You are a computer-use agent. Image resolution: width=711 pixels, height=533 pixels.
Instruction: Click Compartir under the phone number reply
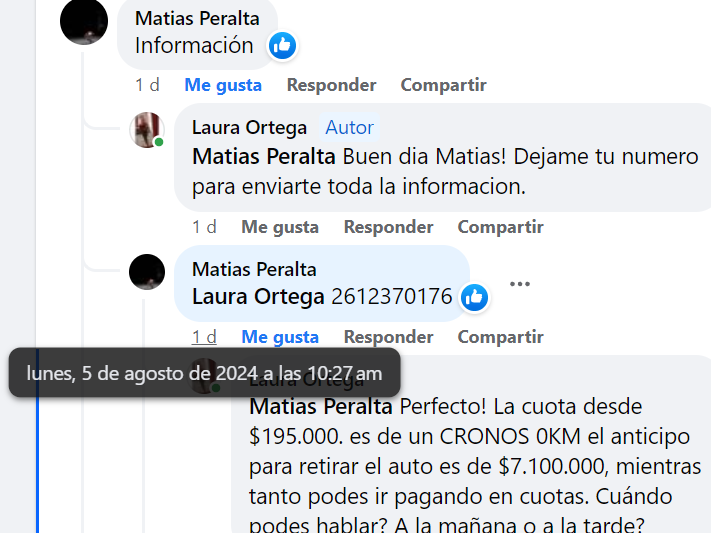501,337
